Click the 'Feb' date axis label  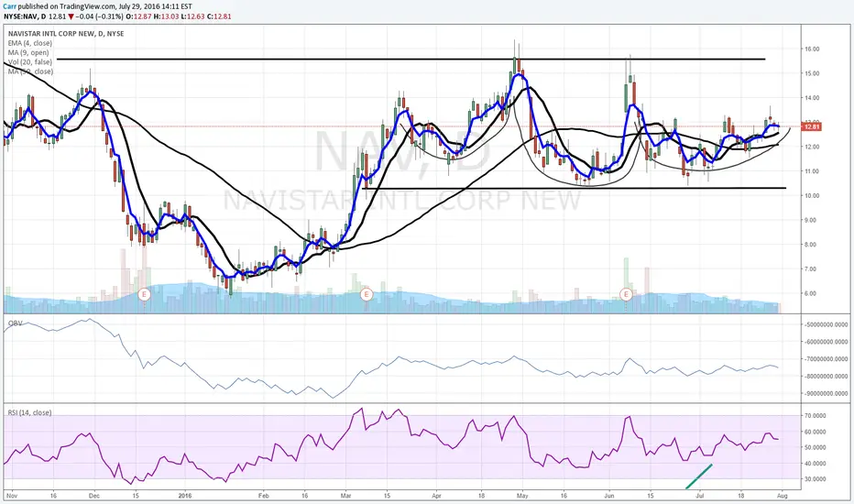pos(264,496)
